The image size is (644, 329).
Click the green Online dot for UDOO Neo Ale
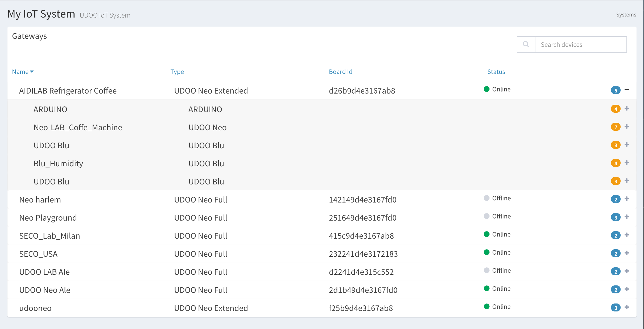click(x=486, y=288)
